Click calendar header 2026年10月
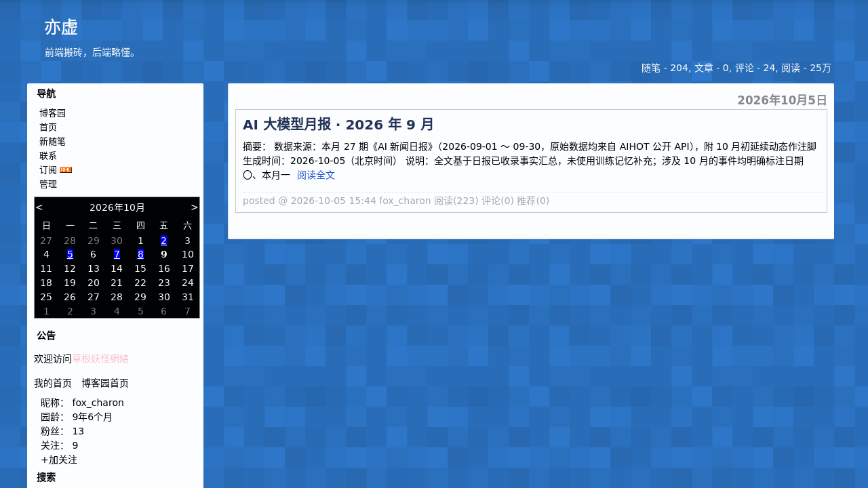Viewport: 868px width, 488px height. coord(117,207)
